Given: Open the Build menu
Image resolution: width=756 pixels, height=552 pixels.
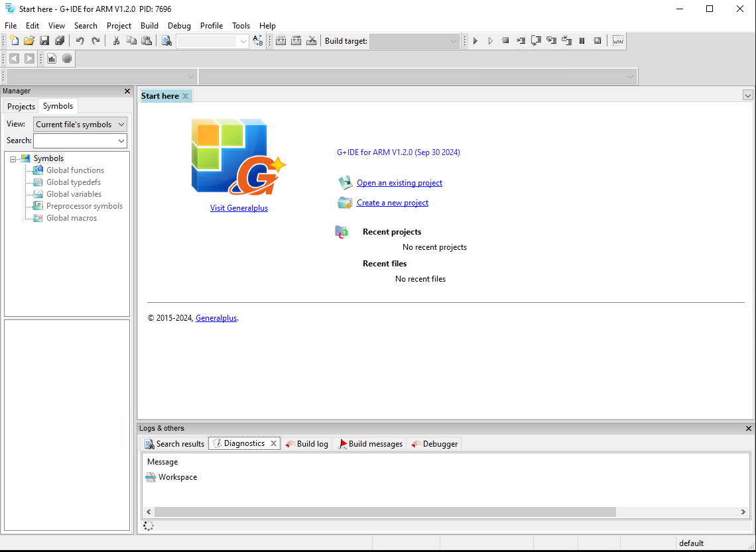Looking at the screenshot, I should click(x=149, y=26).
